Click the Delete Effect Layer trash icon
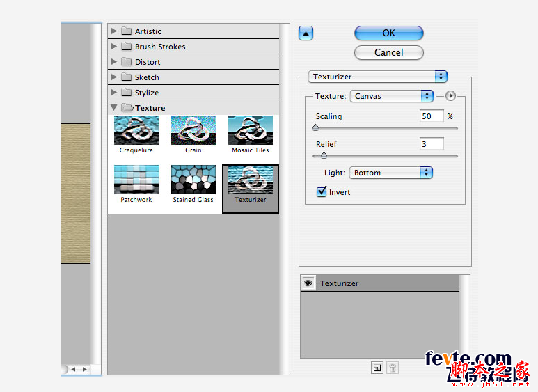Image resolution: width=538 pixels, height=392 pixels. point(393,368)
